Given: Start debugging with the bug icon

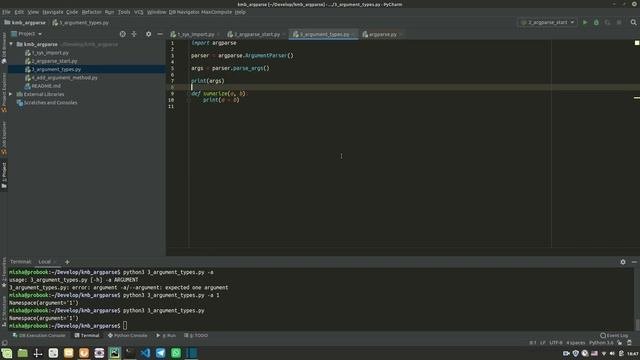Looking at the screenshot, I should pyautogui.click(x=596, y=22).
